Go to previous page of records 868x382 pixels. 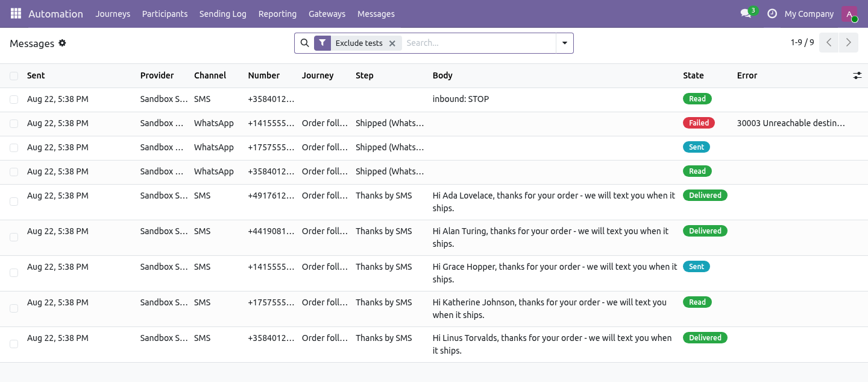coord(829,43)
